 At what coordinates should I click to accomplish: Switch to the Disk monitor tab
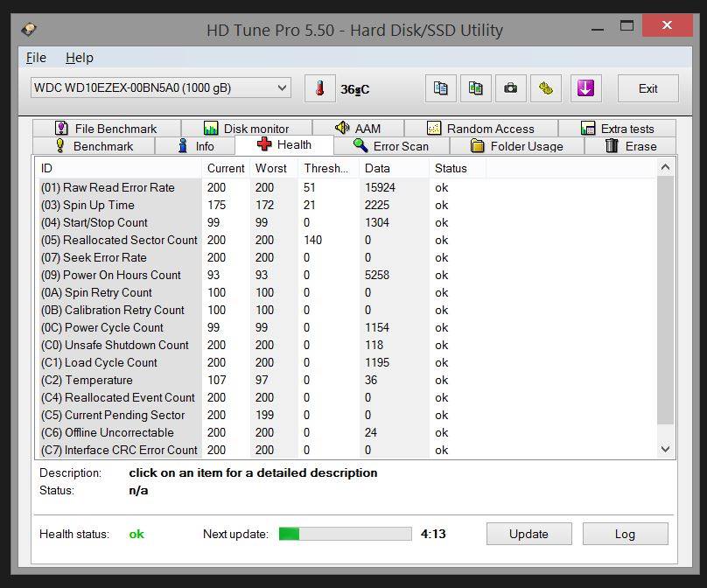pyautogui.click(x=246, y=129)
